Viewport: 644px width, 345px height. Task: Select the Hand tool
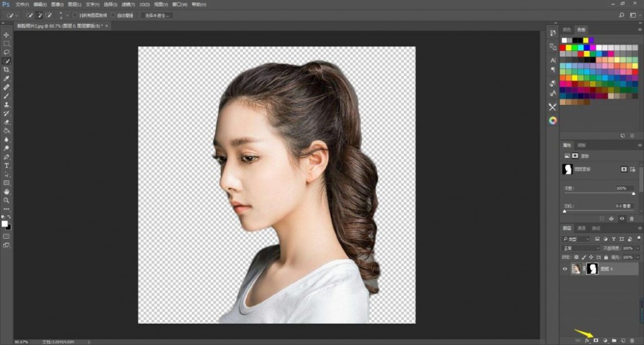(6, 192)
